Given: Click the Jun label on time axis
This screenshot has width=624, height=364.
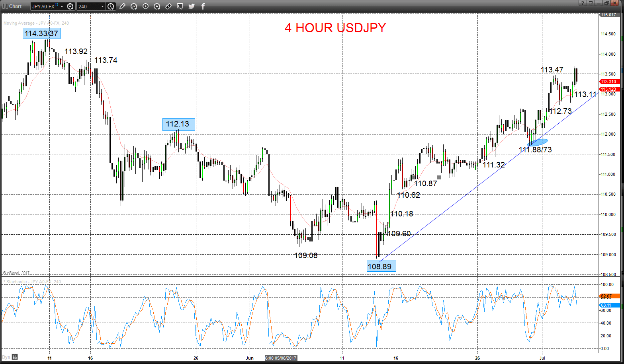Looking at the screenshot, I should [250, 358].
